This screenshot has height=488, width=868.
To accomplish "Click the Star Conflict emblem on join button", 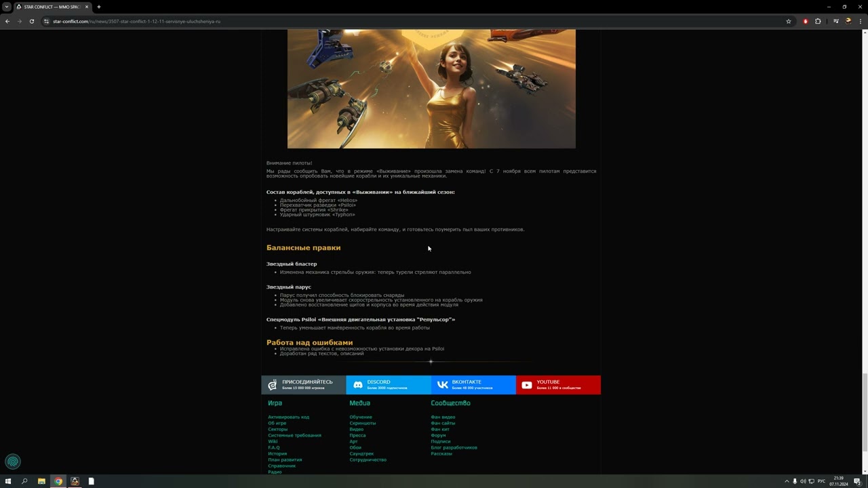I will [x=272, y=385].
